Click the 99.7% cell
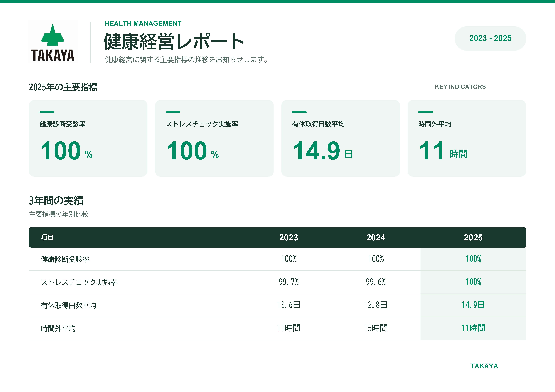The width and height of the screenshot is (555, 392). click(289, 282)
